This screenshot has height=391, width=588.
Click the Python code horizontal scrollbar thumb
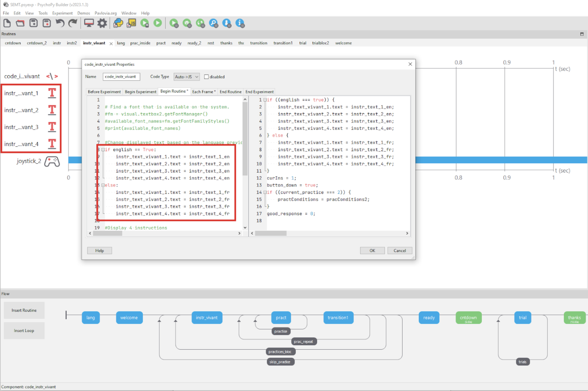coord(107,233)
